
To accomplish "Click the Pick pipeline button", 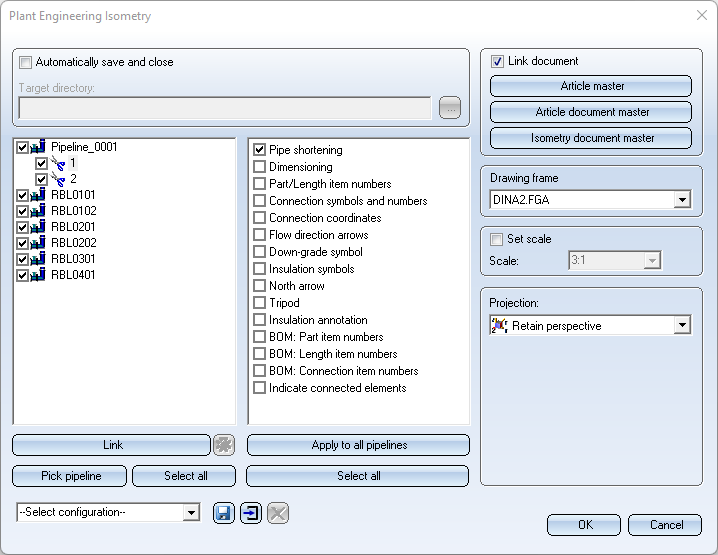I will (x=70, y=476).
